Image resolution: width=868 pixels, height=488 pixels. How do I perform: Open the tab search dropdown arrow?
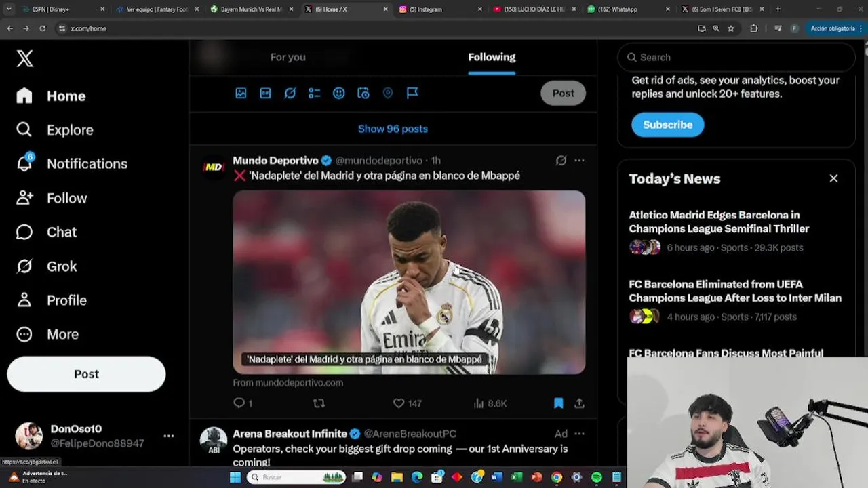coord(7,9)
